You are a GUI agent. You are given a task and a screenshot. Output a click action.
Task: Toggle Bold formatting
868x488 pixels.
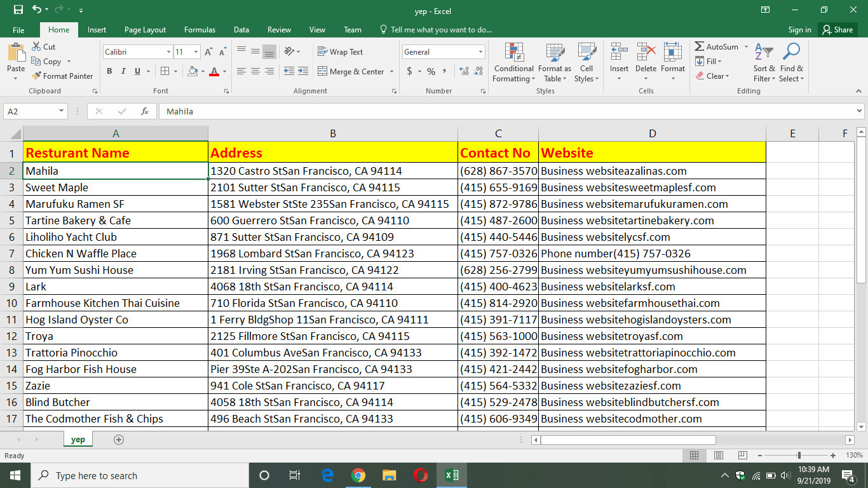(x=109, y=71)
